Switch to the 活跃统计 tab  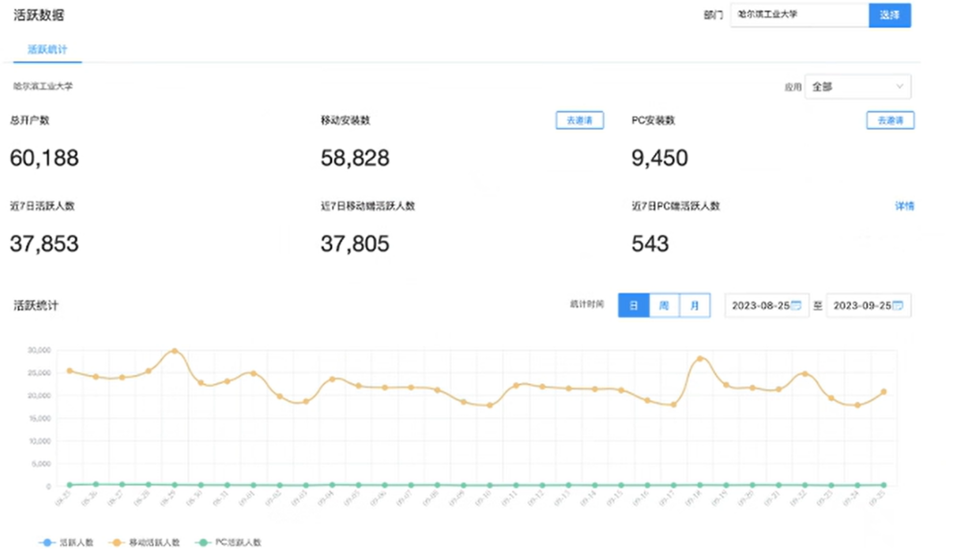point(47,49)
